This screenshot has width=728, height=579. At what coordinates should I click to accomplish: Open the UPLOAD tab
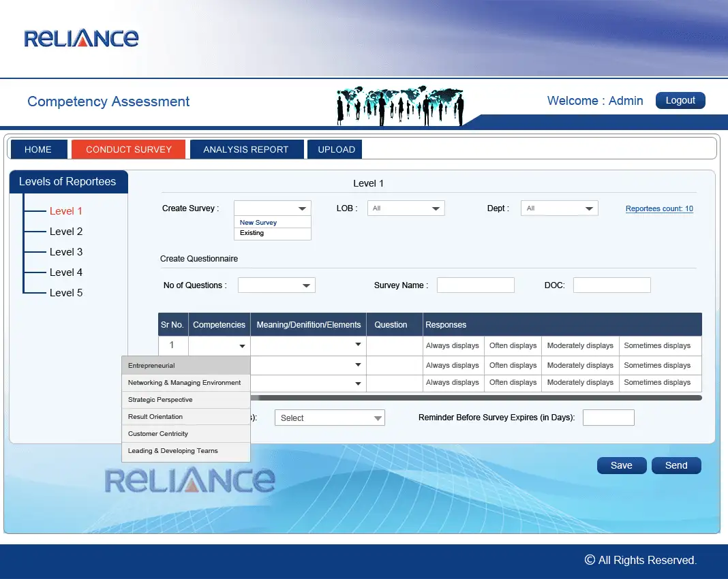point(336,149)
